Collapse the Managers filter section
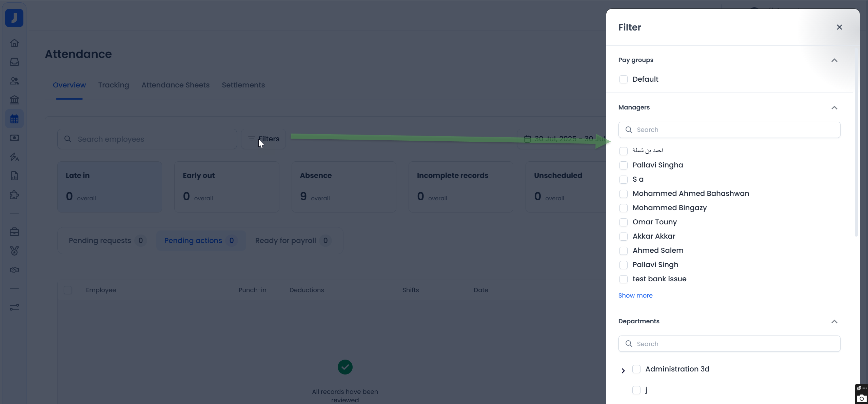The image size is (868, 404). (x=834, y=108)
